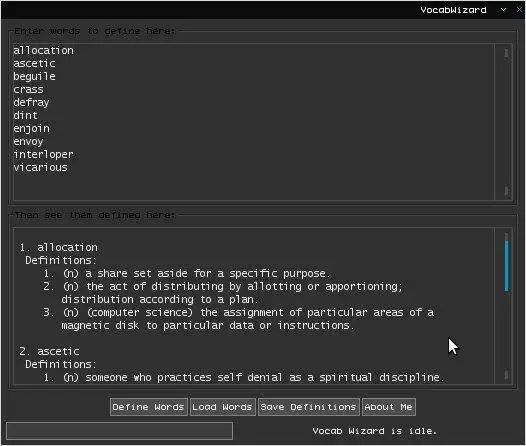Close the VocabWizard window
This screenshot has height=446, width=526.
click(x=519, y=10)
